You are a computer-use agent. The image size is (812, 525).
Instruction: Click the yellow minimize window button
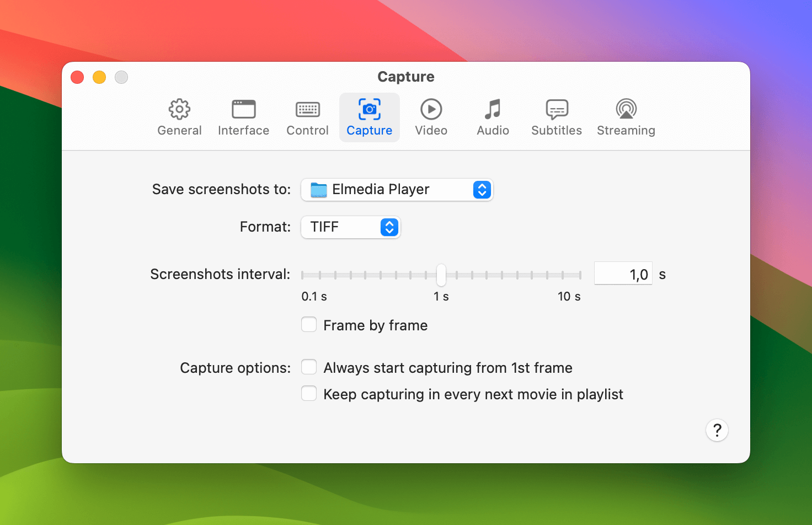click(99, 77)
